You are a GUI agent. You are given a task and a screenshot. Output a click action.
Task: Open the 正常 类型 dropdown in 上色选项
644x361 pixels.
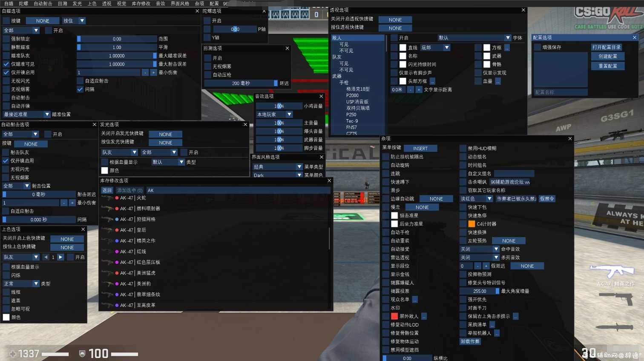[x=21, y=284]
